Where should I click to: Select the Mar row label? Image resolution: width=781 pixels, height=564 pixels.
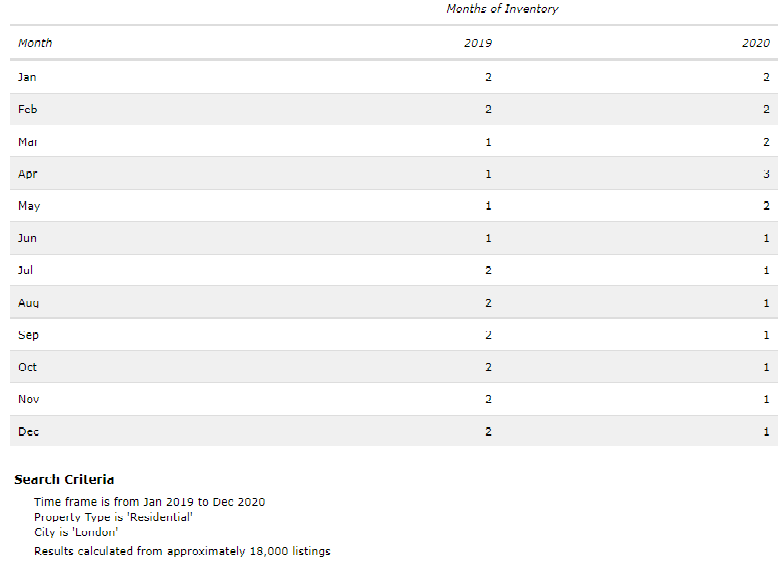point(28,142)
